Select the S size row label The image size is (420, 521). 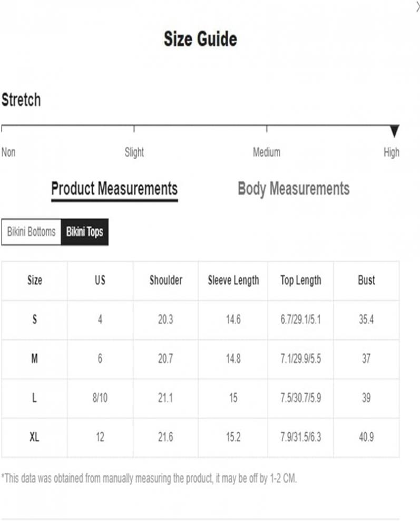pyautogui.click(x=35, y=320)
